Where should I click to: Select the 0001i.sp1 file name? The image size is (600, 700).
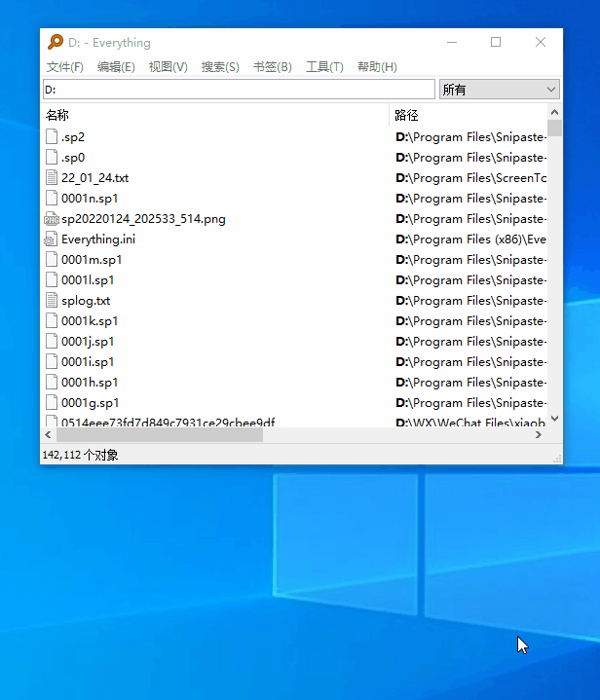tap(88, 362)
